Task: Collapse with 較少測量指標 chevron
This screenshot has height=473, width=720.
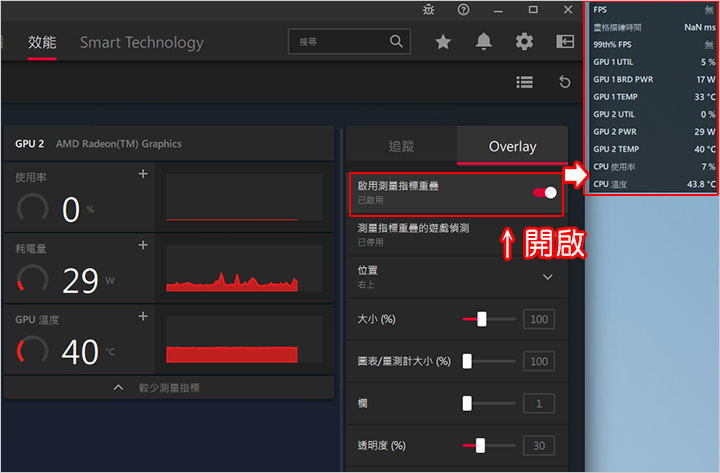Action: (118, 388)
